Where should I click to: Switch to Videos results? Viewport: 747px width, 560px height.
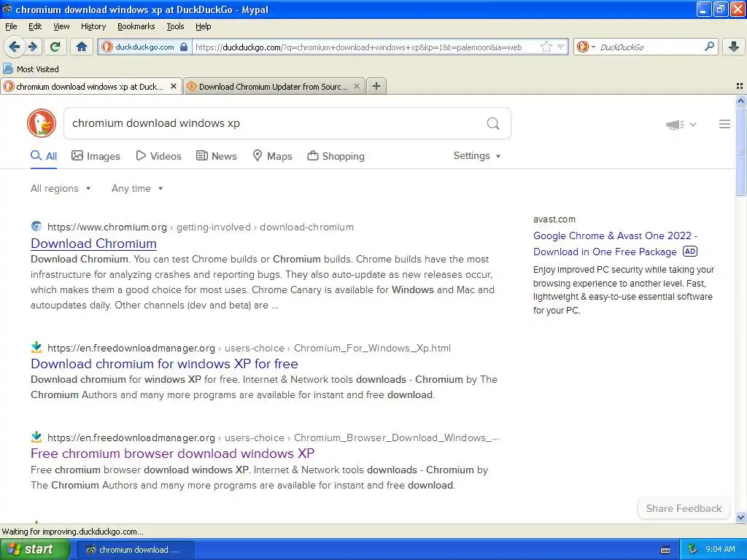(x=158, y=156)
